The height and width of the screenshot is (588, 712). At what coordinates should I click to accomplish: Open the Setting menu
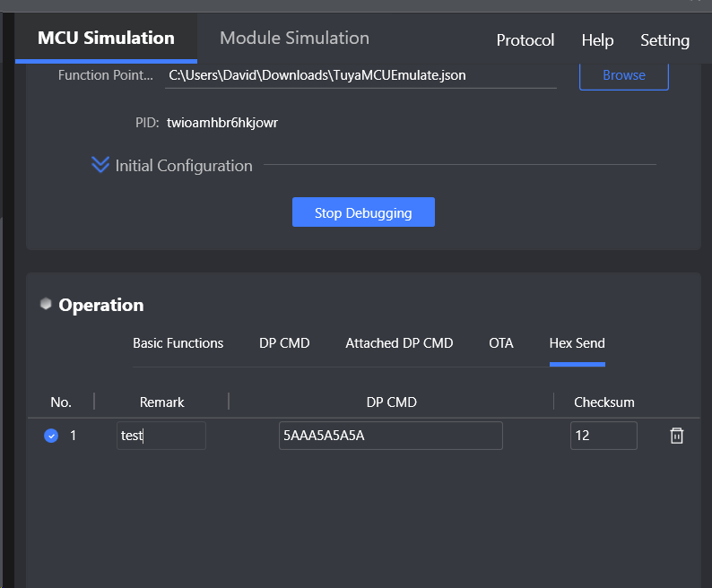(x=664, y=40)
